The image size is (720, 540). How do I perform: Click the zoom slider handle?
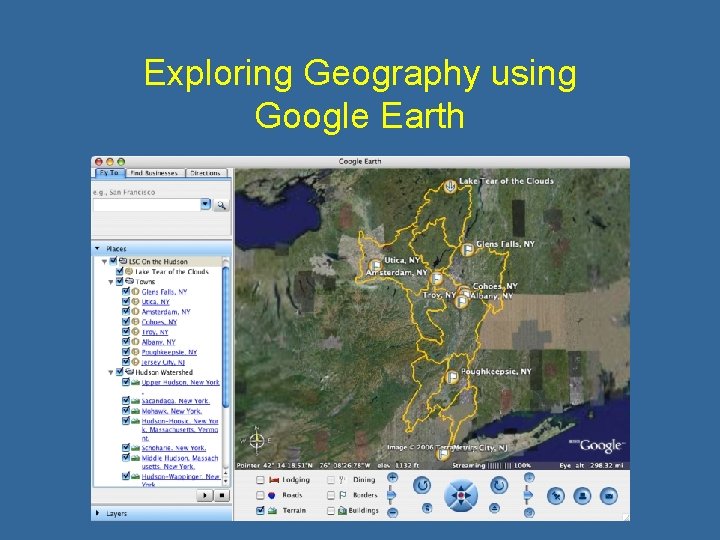tap(392, 495)
